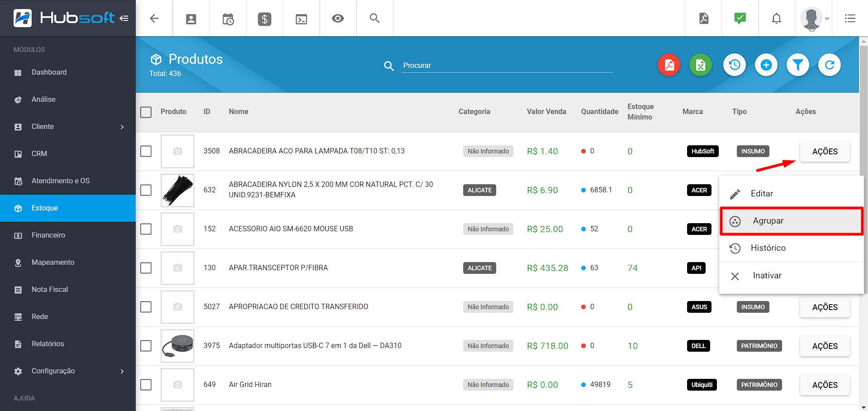Image resolution: width=868 pixels, height=411 pixels.
Task: Open the products filter
Action: (798, 65)
